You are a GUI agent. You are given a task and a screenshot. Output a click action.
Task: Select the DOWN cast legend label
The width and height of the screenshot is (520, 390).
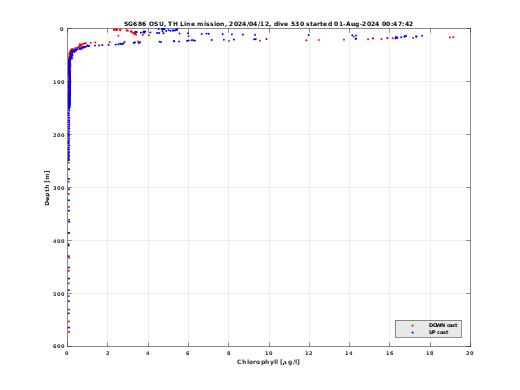[443, 325]
